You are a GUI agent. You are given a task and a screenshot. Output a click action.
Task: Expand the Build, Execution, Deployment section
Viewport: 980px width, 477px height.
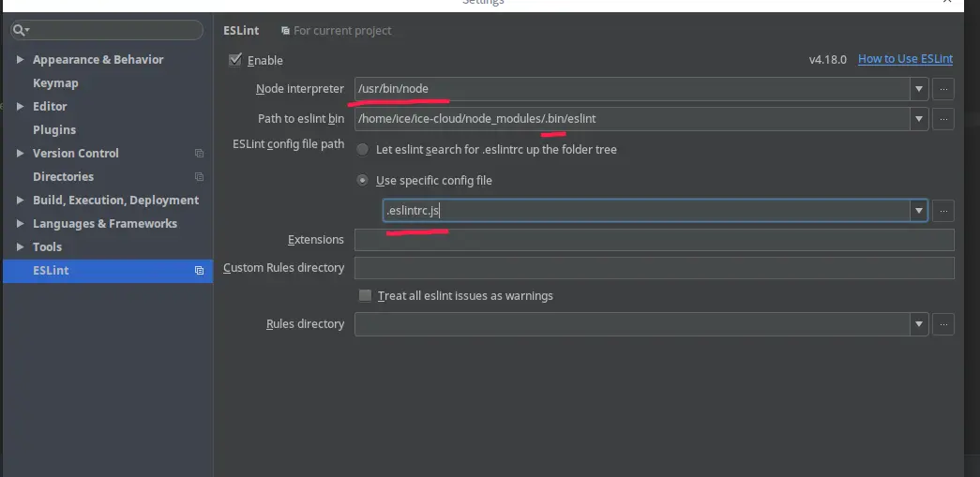[20, 200]
